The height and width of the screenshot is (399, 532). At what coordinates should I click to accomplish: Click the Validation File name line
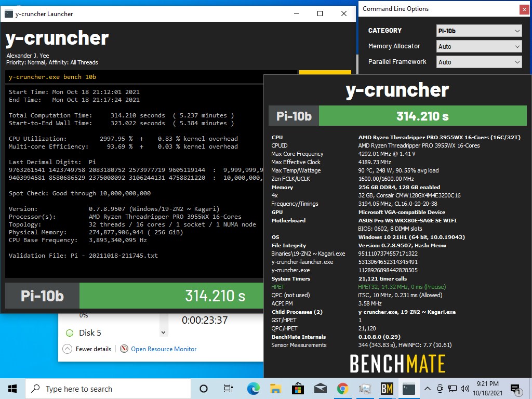click(x=83, y=256)
